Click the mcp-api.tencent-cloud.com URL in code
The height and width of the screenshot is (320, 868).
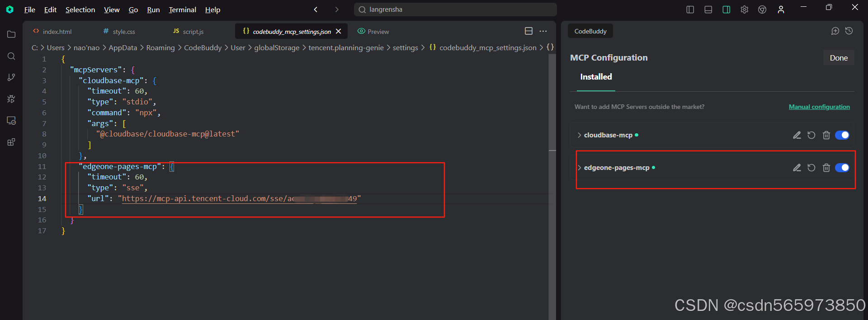(239, 198)
